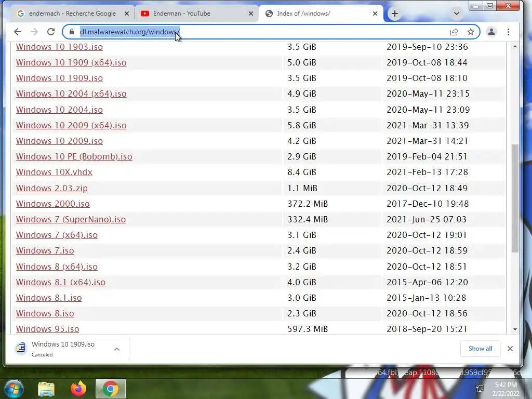Close the Enderman YouTube tab
532x399 pixels.
pyautogui.click(x=251, y=14)
